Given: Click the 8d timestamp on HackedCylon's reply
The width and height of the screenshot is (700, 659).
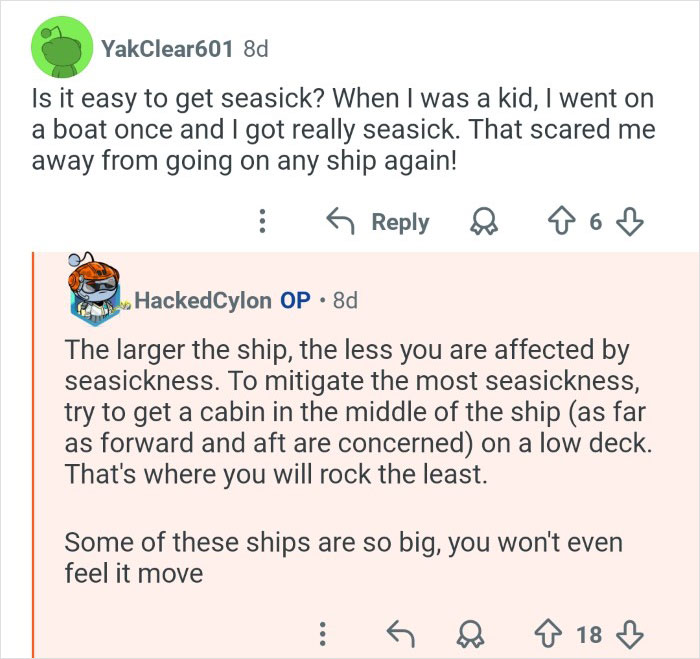Looking at the screenshot, I should pyautogui.click(x=344, y=300).
